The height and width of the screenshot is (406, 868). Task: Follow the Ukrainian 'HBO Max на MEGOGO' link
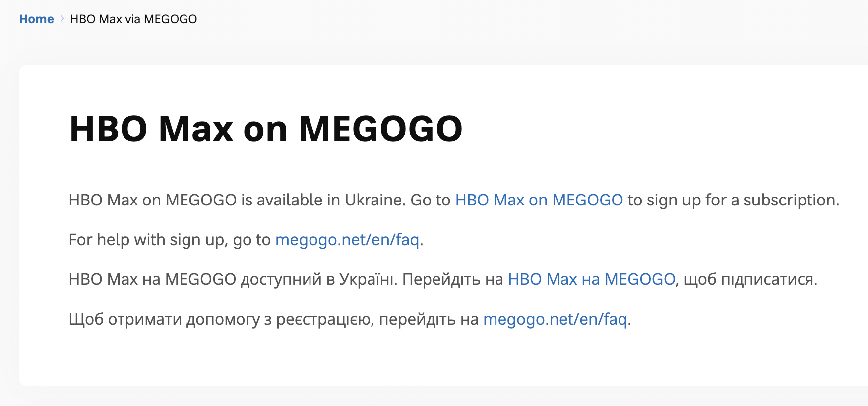click(591, 279)
